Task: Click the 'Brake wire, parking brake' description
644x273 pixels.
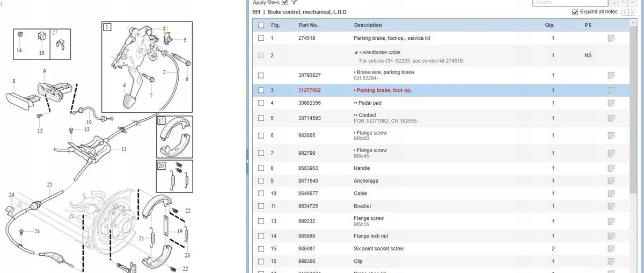Action: click(x=384, y=72)
